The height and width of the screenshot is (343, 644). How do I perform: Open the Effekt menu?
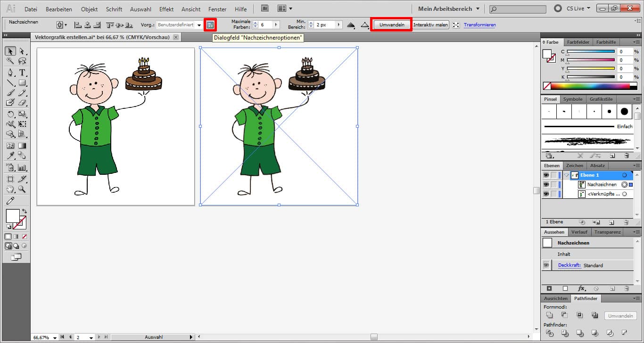click(x=166, y=8)
